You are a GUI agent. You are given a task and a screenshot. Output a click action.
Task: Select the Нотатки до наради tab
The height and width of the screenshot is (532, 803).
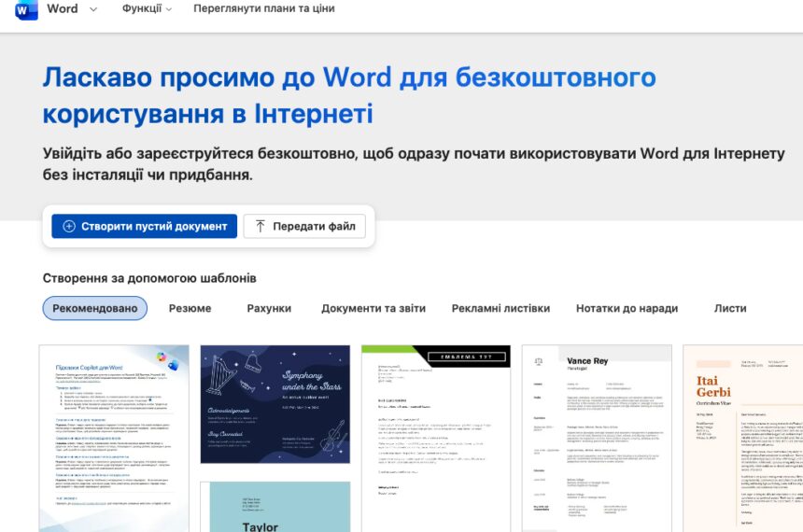click(x=627, y=308)
